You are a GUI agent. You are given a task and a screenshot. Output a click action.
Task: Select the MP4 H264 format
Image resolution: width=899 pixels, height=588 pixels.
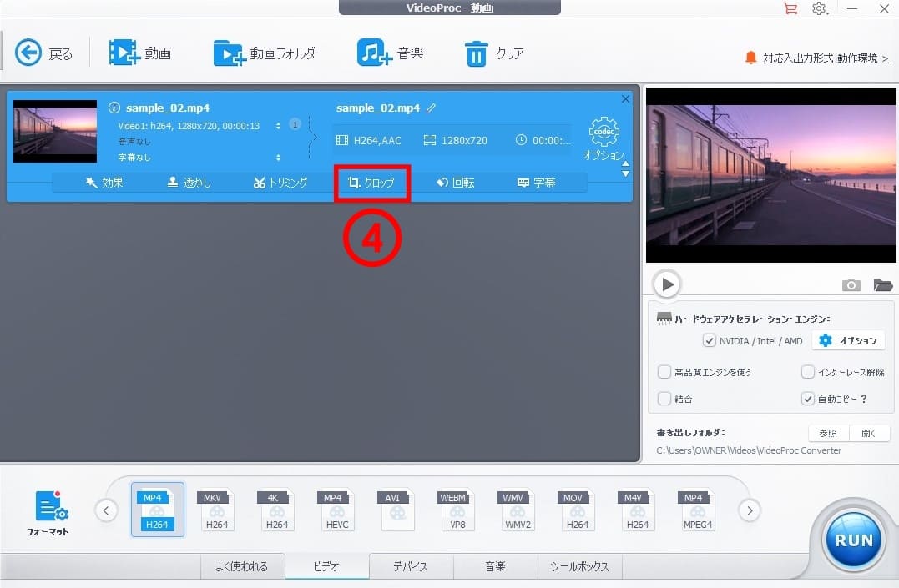(157, 510)
